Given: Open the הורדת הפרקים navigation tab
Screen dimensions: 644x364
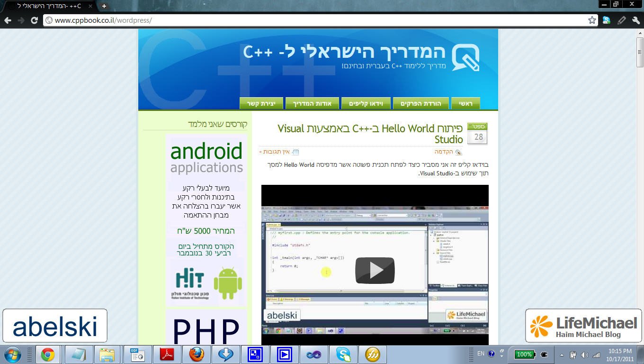Looking at the screenshot, I should pos(421,103).
